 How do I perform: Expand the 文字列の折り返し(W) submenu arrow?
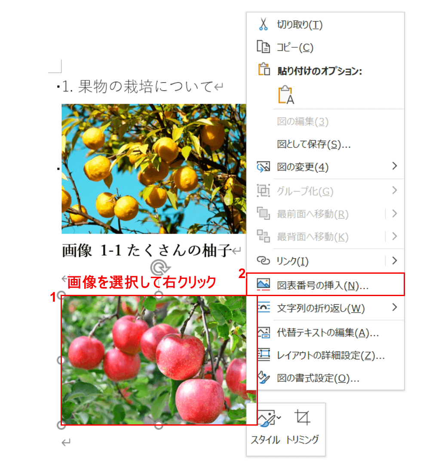[394, 307]
